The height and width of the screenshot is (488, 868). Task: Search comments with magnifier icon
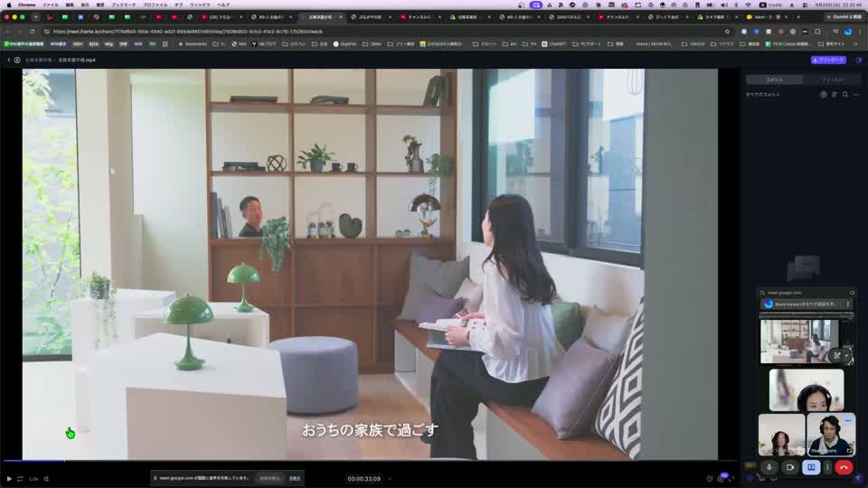point(844,95)
